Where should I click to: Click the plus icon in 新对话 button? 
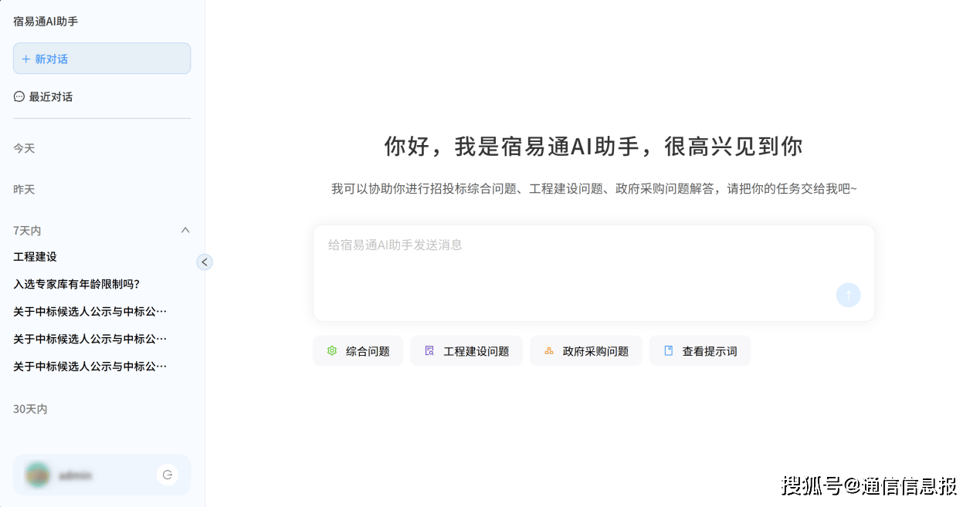[26, 59]
